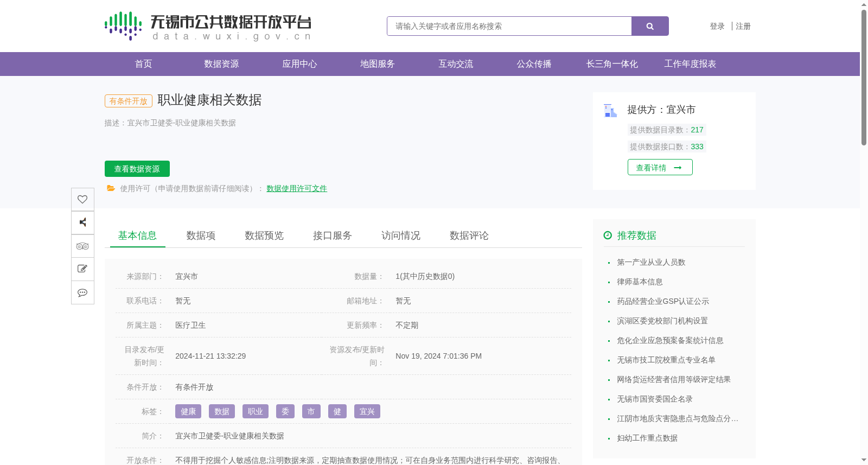Click the 委 tag

pos(285,411)
